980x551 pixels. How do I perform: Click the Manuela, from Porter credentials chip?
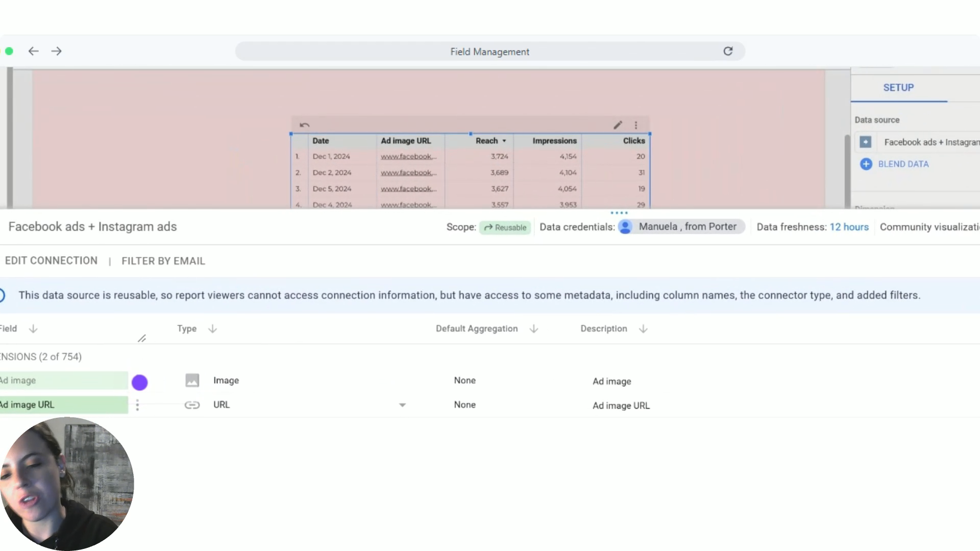[x=681, y=227]
